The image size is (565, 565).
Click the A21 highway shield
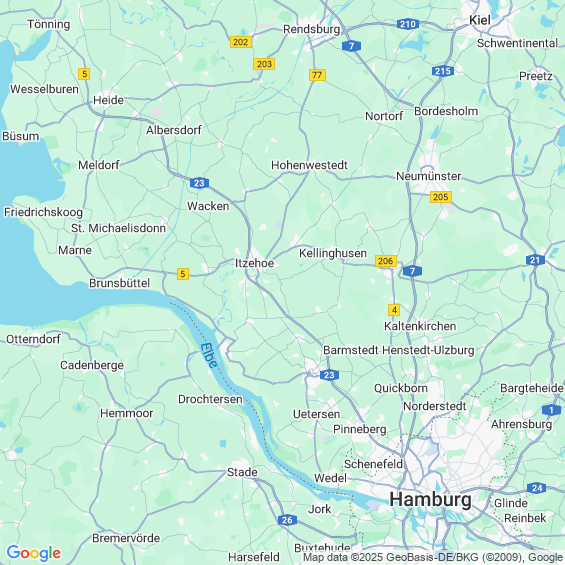[535, 260]
